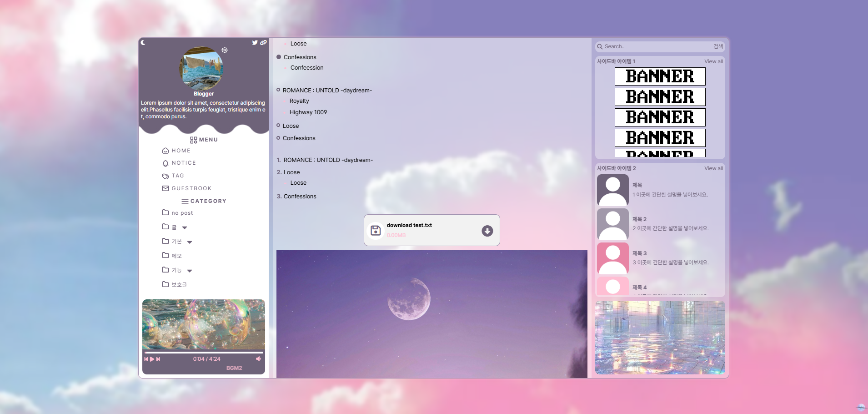Open the 보호글 category folder
868x414 pixels.
[x=175, y=284]
